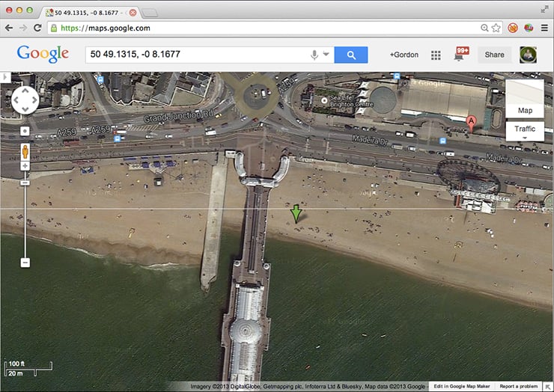This screenshot has height=392, width=554.
Task: Open the Google apps grid
Action: (x=436, y=55)
